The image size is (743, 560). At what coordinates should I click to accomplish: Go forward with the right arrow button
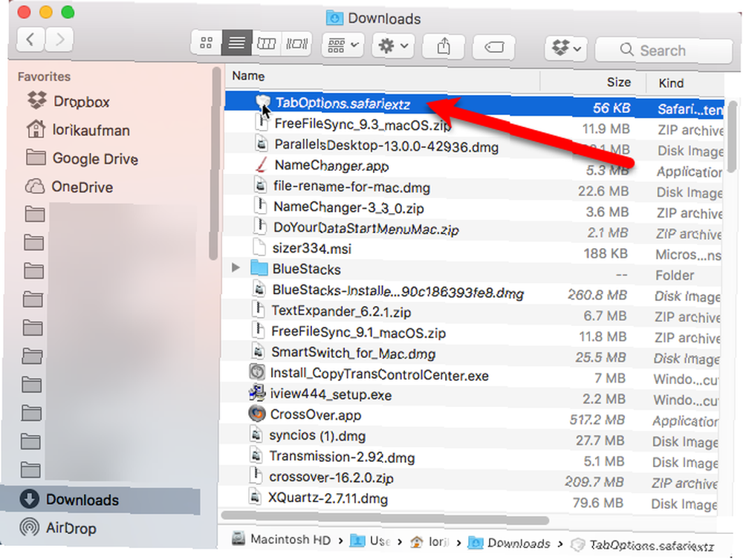(x=59, y=39)
